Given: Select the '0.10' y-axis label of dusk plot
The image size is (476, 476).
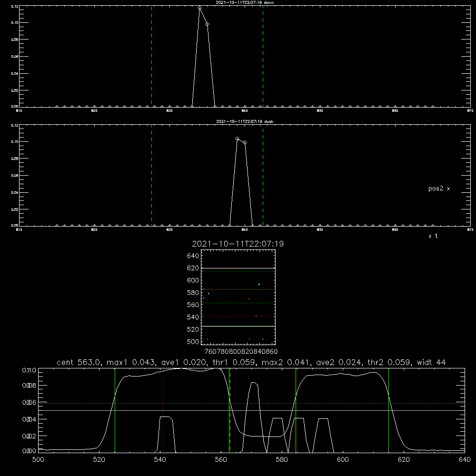Looking at the screenshot, I should pos(15,142).
